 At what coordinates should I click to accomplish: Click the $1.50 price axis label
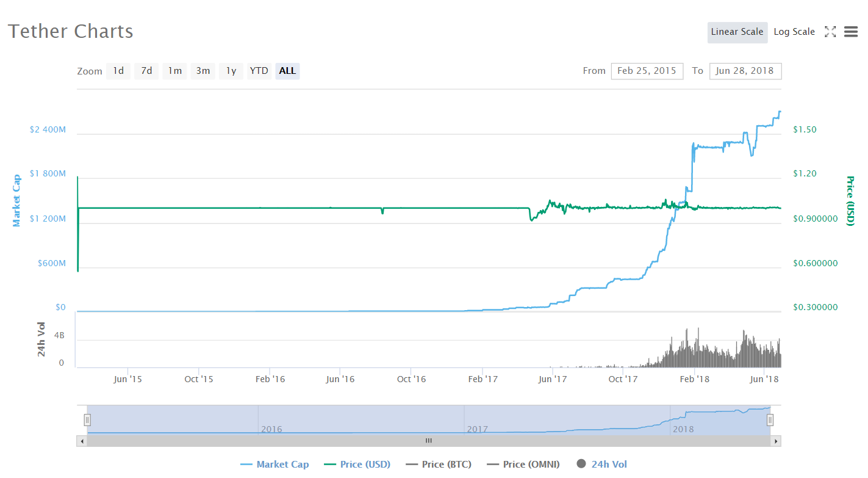(805, 130)
